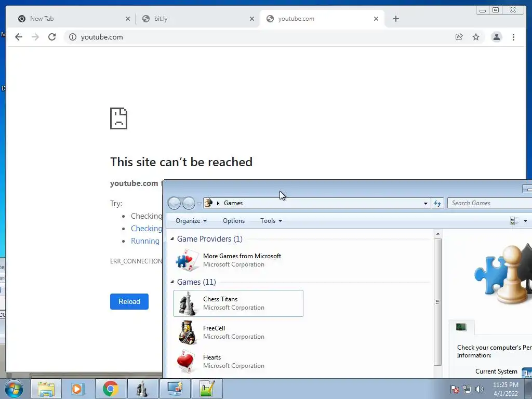Close the New Tab tab
Viewport: 532px width, 399px height.
pyautogui.click(x=128, y=19)
